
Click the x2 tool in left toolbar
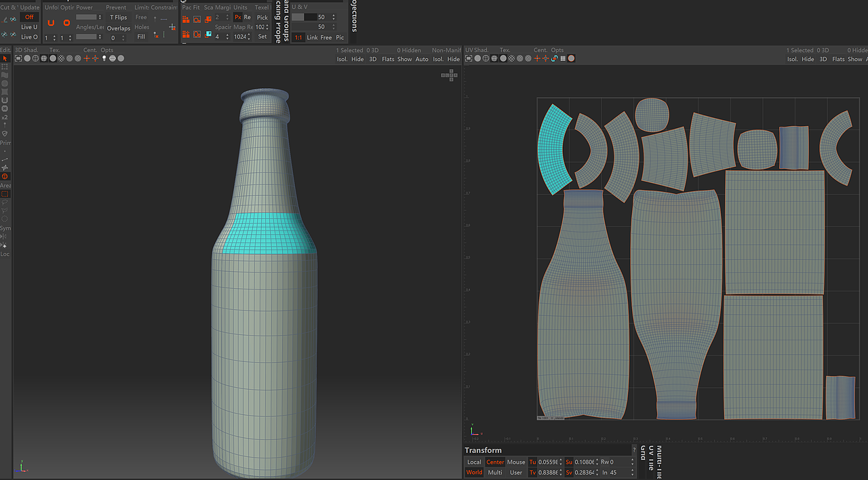(5, 117)
